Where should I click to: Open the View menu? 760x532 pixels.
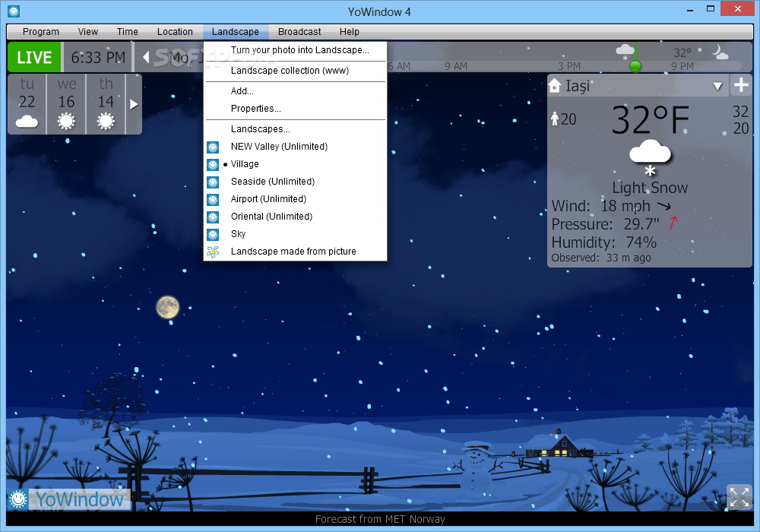(87, 31)
